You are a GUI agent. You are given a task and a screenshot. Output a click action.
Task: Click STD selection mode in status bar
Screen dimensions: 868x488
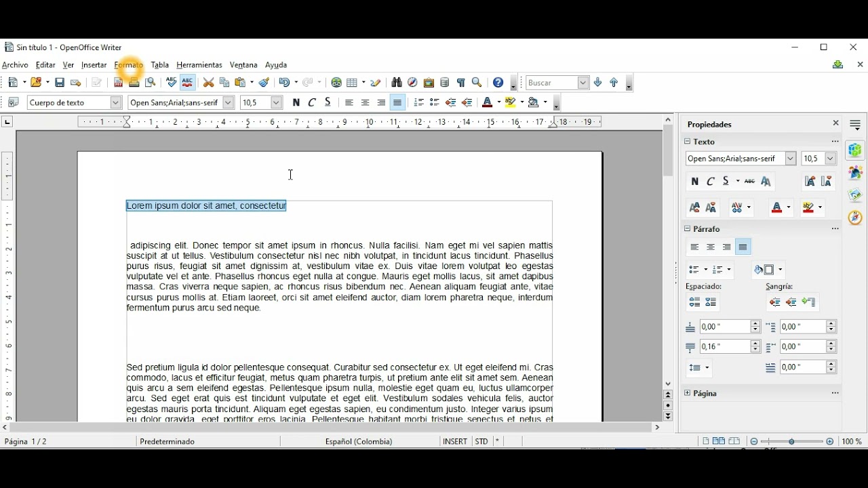(x=481, y=442)
